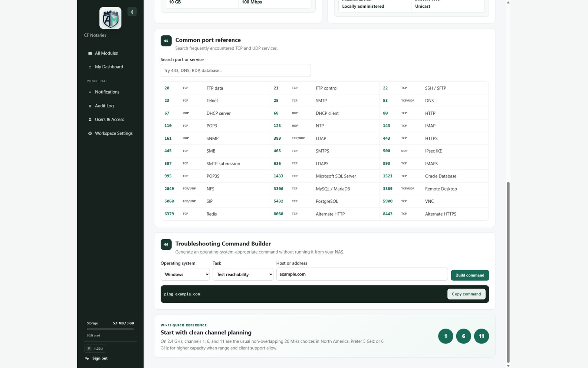Click the Wi-Fi channel 6 circle
Viewport: 588px width, 368px height.
(x=463, y=336)
